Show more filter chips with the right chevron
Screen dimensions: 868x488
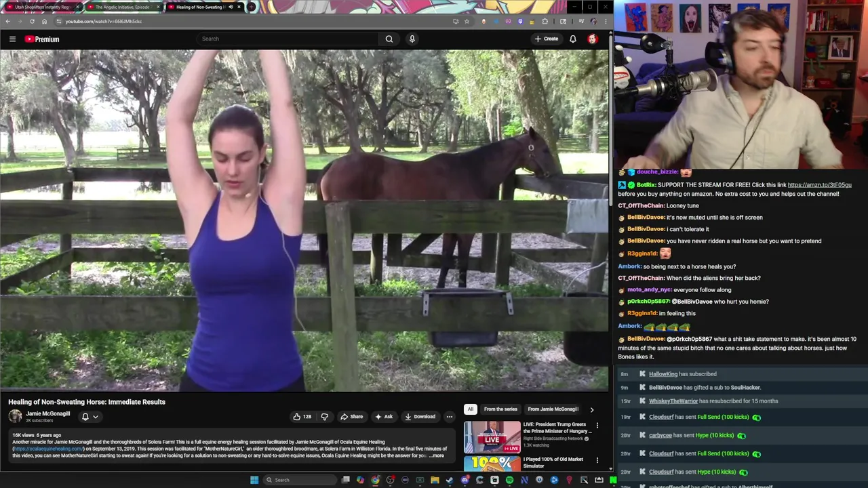(x=591, y=409)
